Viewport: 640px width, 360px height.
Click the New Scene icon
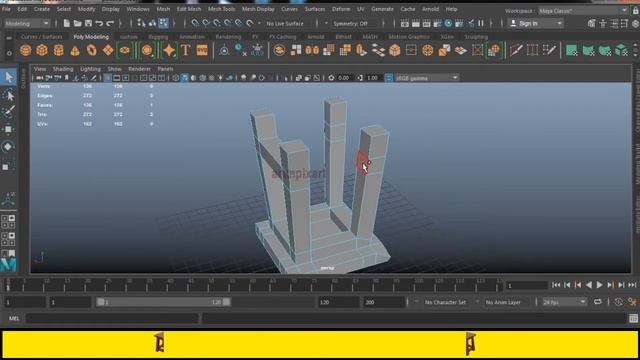(x=67, y=23)
